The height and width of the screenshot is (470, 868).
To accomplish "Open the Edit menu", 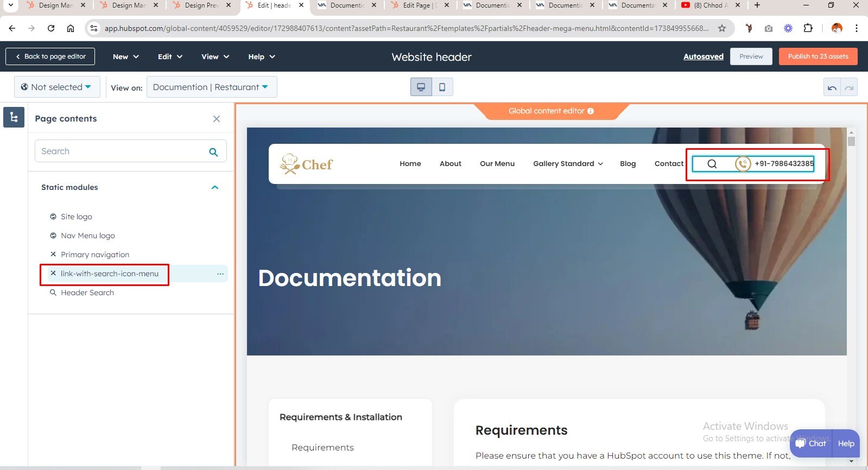I will (170, 56).
